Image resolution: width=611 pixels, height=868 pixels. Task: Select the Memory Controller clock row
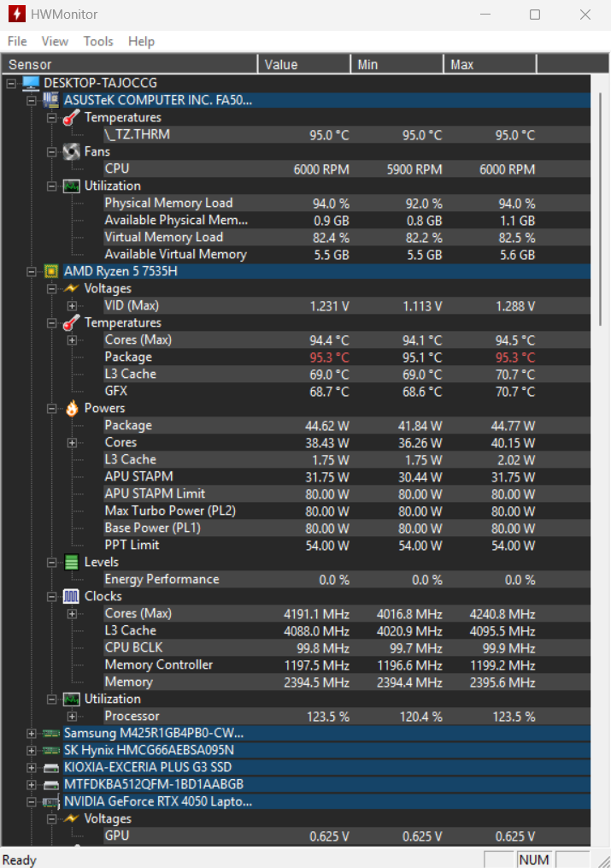(x=347, y=664)
